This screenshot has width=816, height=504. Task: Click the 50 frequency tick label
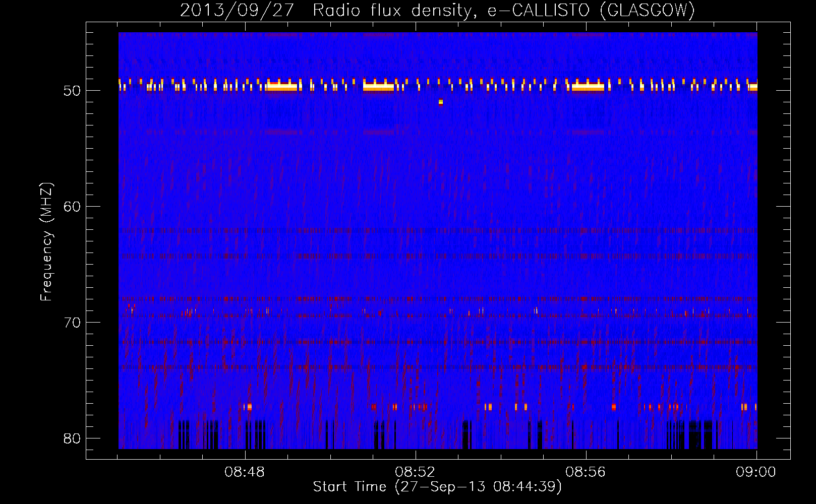(72, 91)
